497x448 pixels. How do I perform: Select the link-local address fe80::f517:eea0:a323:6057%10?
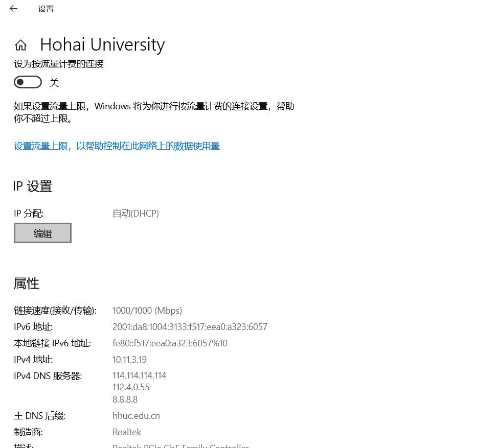(170, 343)
